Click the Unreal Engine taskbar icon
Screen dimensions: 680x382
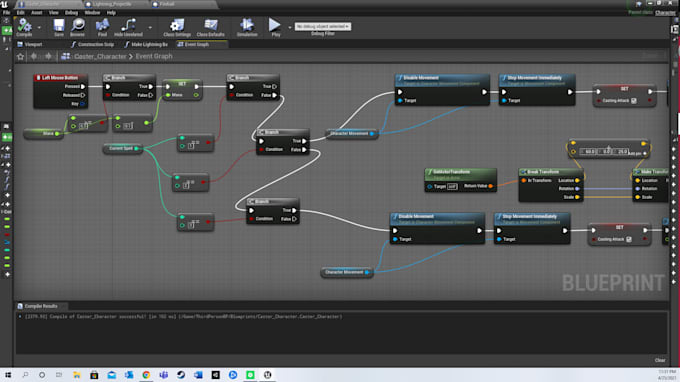268,375
